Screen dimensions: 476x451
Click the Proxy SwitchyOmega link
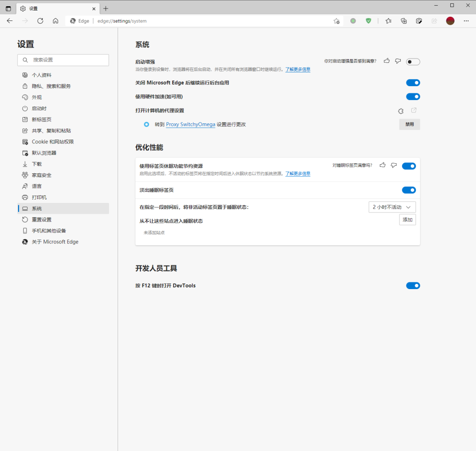coord(190,124)
